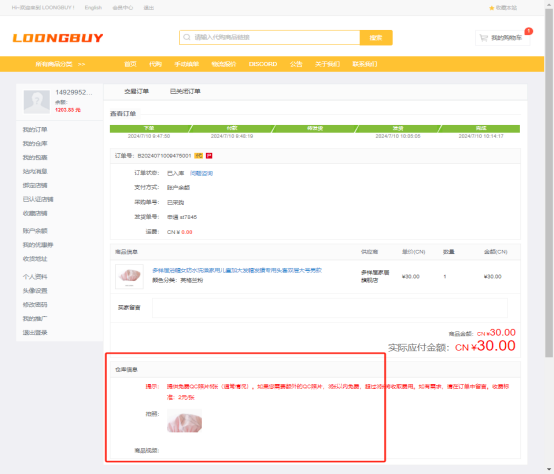Click the product thumbnail in the item row
554x474 pixels.
[129, 277]
